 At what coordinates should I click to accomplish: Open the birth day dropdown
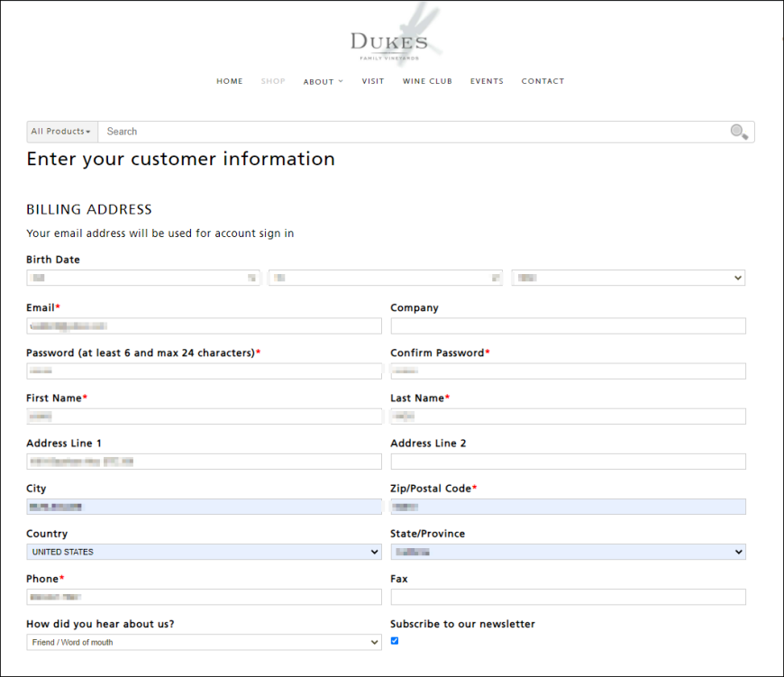pyautogui.click(x=385, y=278)
